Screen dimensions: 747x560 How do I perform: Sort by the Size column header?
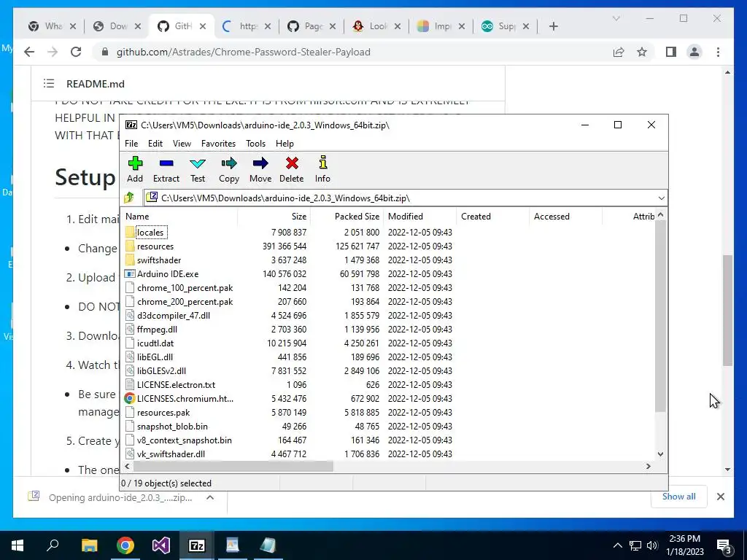(274, 216)
